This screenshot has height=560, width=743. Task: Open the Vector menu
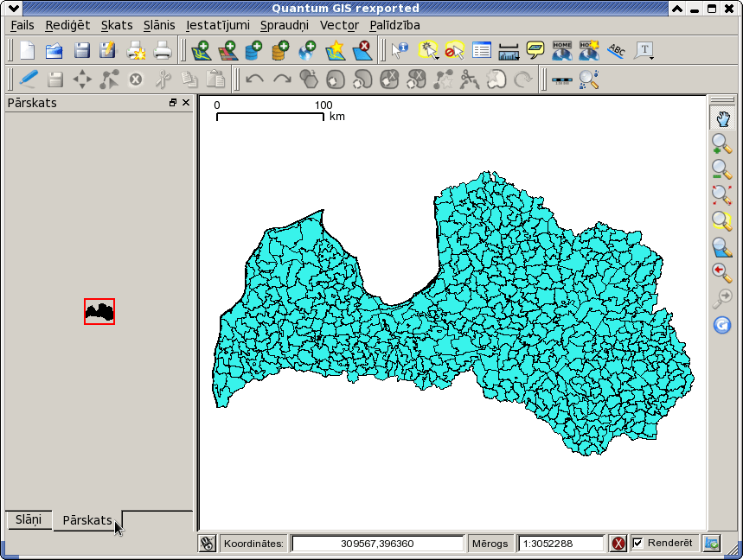[339, 25]
